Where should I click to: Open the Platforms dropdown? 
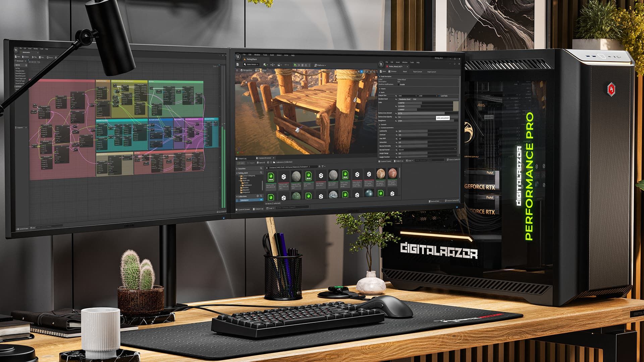(320, 65)
